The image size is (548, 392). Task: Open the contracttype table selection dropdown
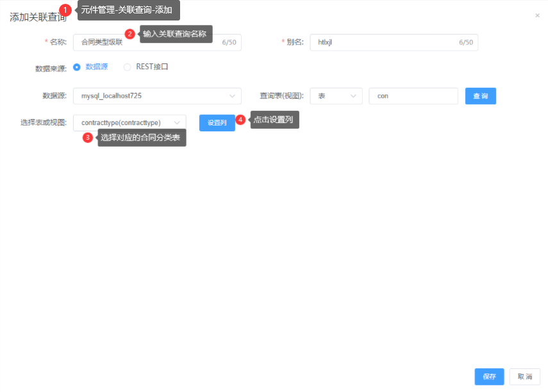129,123
